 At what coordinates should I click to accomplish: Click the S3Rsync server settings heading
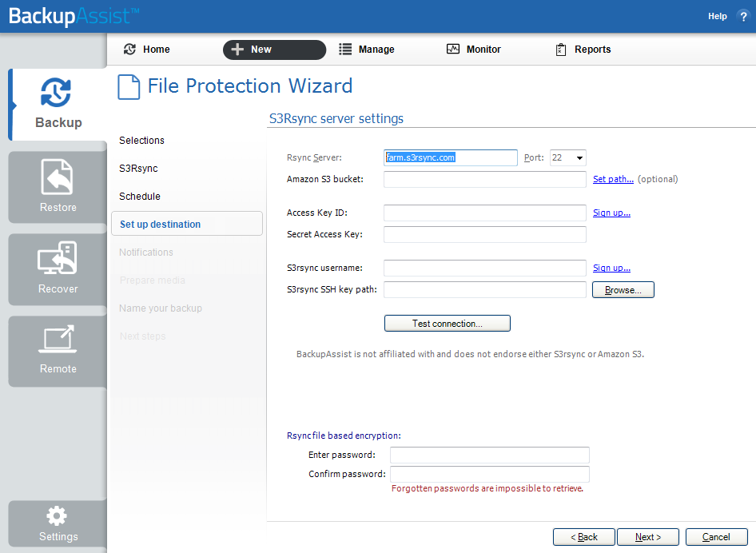(336, 118)
